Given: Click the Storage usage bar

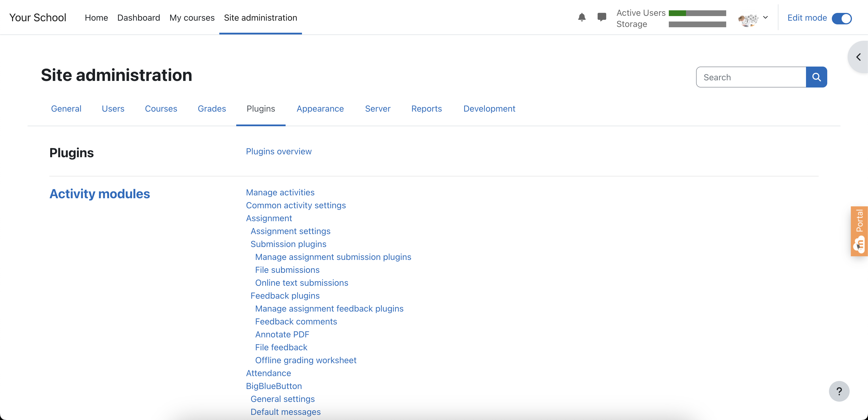Looking at the screenshot, I should click(697, 24).
